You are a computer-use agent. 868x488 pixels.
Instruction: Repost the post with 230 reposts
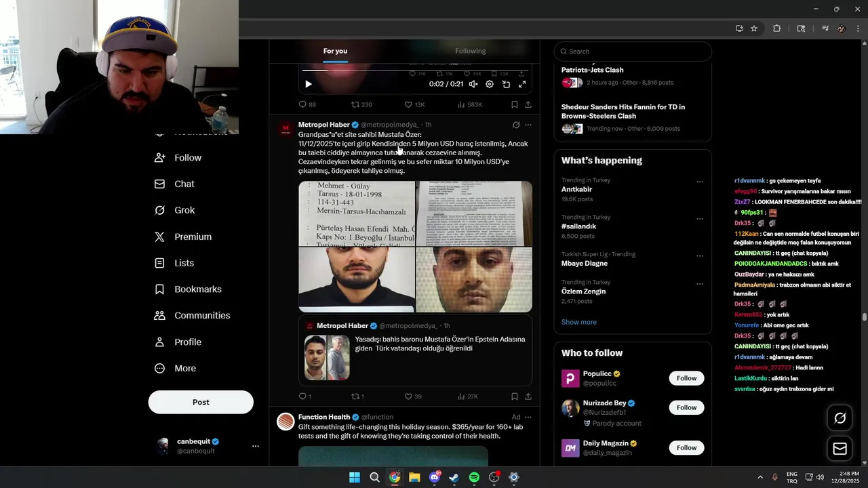pos(361,104)
